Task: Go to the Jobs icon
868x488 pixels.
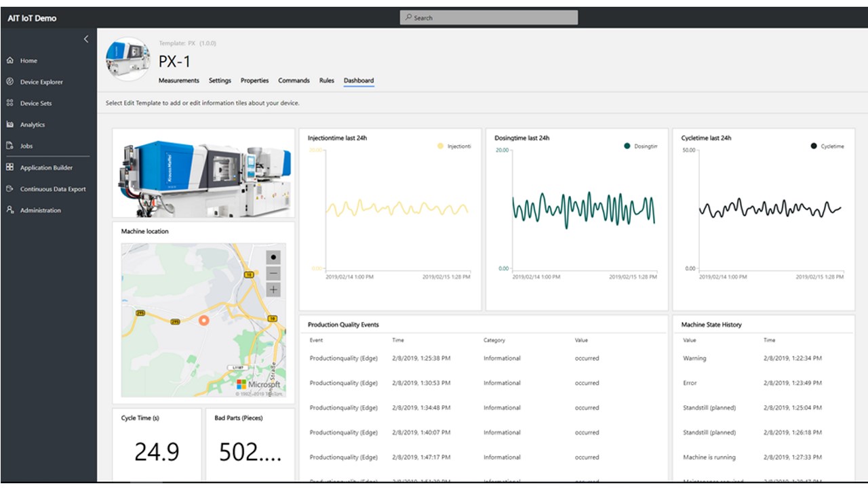Action: coord(10,146)
